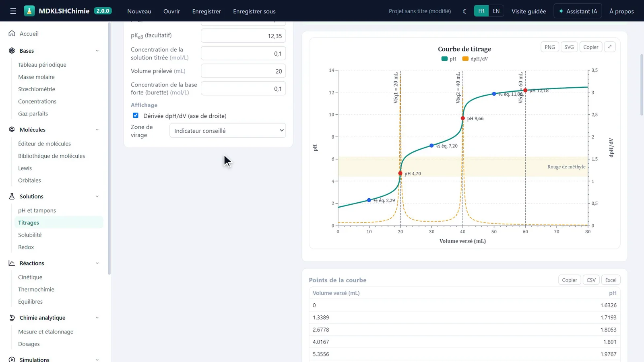
Task: Open the Nouveau menu item
Action: pyautogui.click(x=139, y=11)
